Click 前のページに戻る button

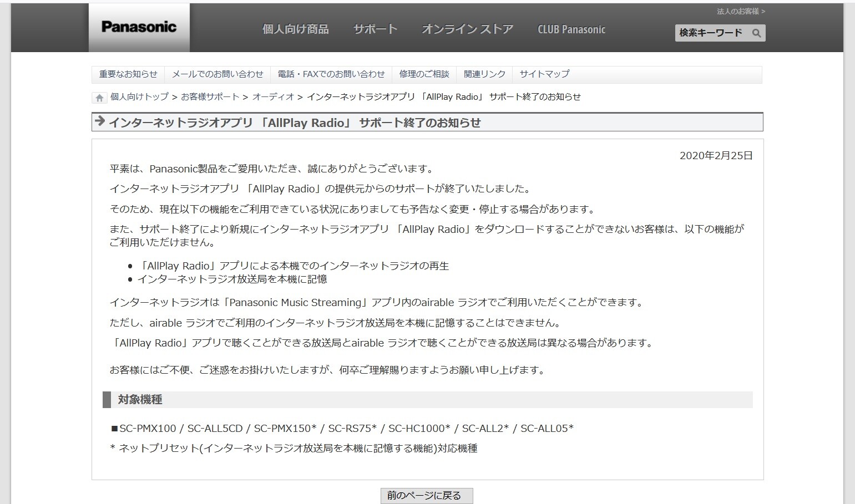427,496
